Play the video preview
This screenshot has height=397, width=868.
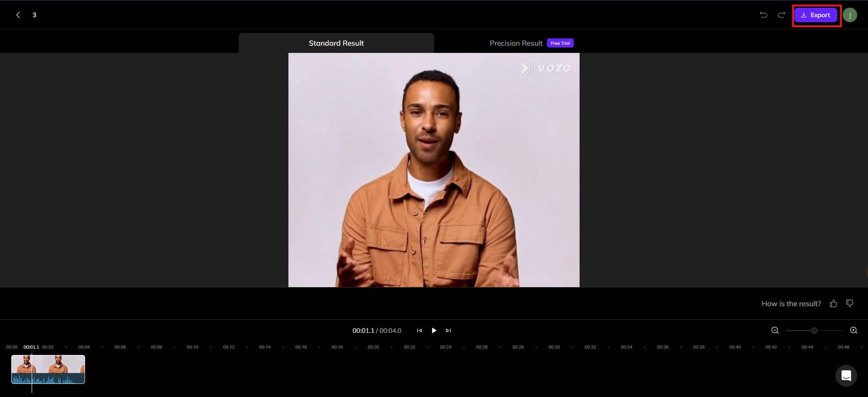pyautogui.click(x=434, y=331)
